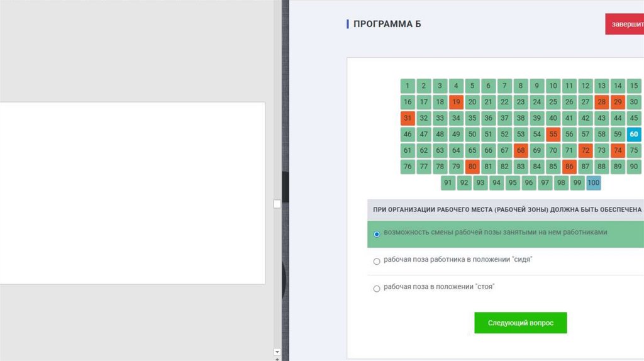The width and height of the screenshot is (644, 361).
Task: Go to question 91
Action: click(448, 183)
